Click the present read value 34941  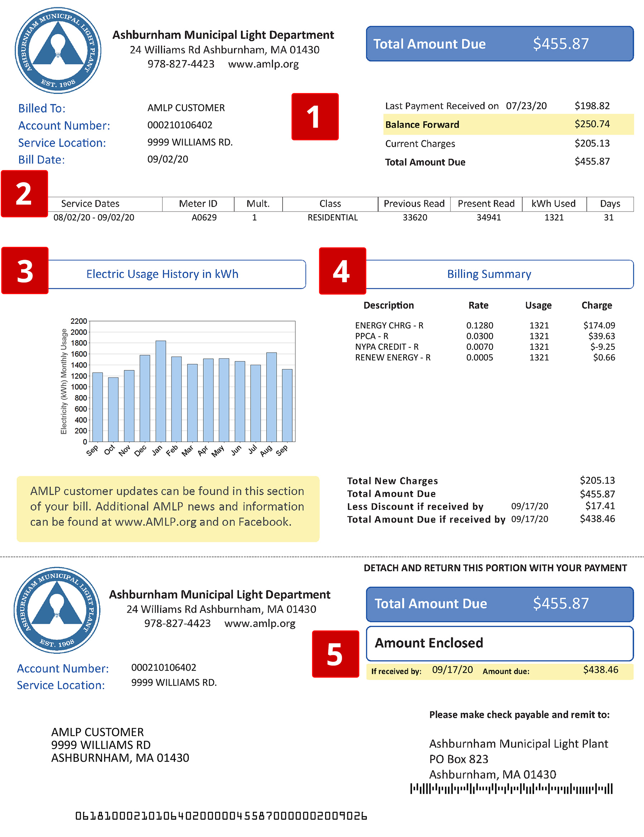pos(489,218)
